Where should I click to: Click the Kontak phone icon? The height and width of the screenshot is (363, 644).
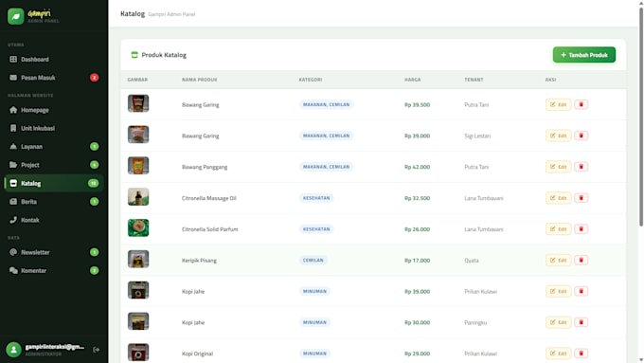13,220
